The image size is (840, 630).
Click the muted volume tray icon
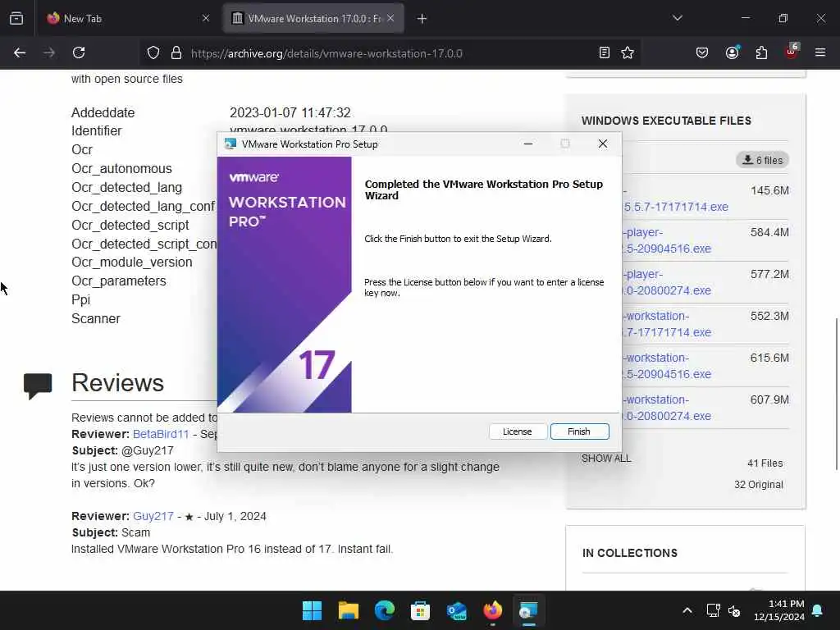(x=734, y=610)
